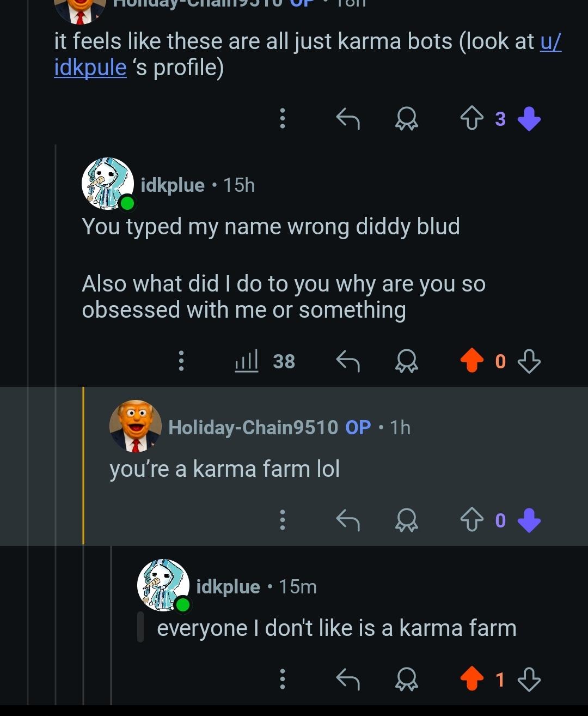Open overflow menu on 'karma farm lol' comment
Viewport: 588px width, 716px height.
(x=282, y=520)
